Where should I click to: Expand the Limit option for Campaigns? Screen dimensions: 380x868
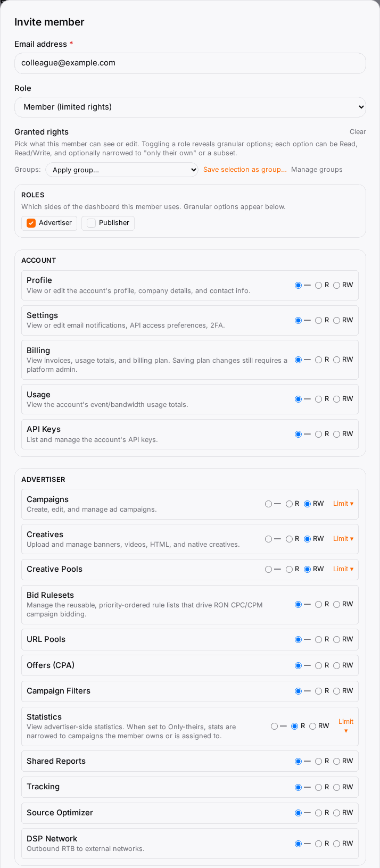343,504
